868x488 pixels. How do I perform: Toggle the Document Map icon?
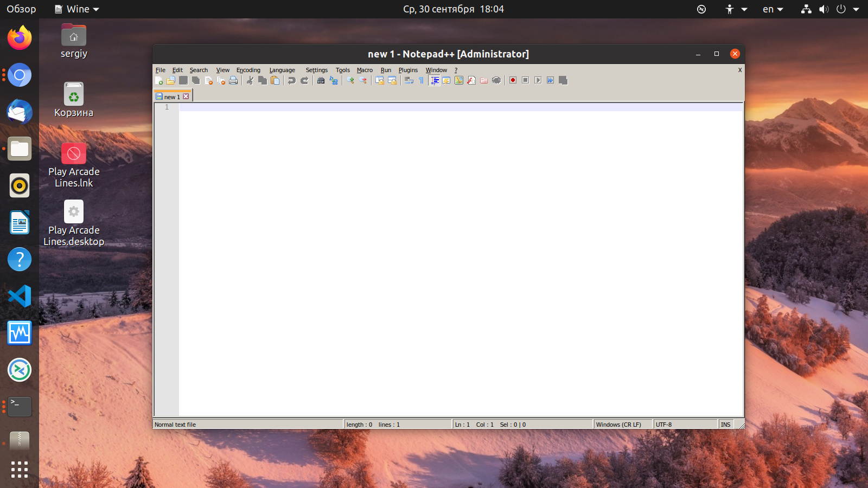point(459,80)
